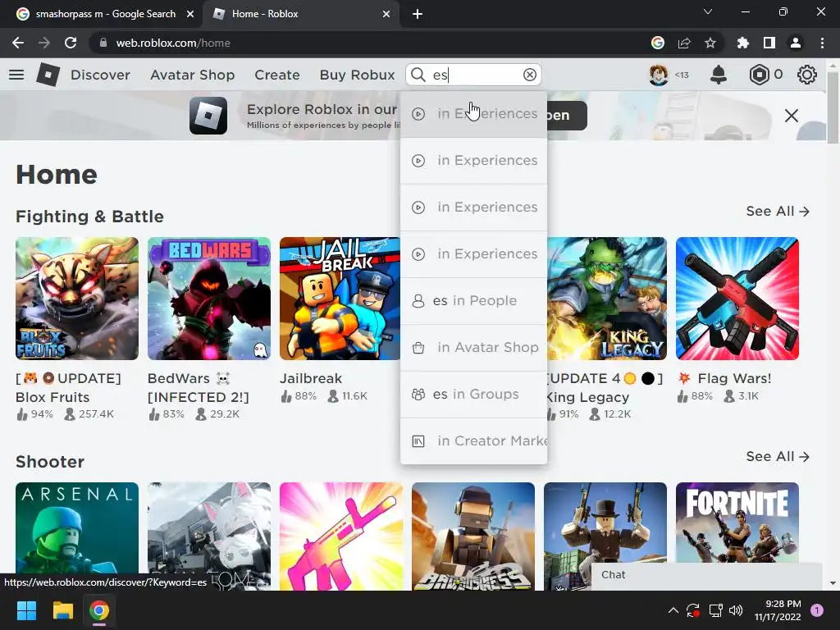Open King Legacy game thumbnail
The height and width of the screenshot is (630, 840).
point(607,299)
